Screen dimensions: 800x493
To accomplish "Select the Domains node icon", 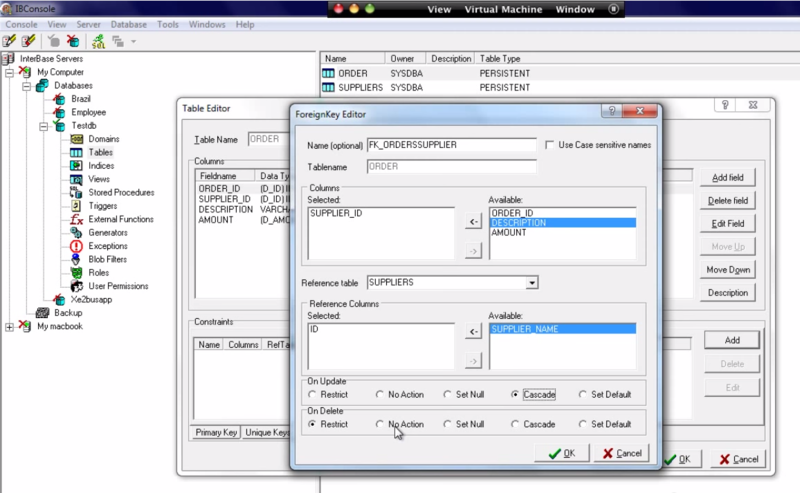I will tap(76, 139).
